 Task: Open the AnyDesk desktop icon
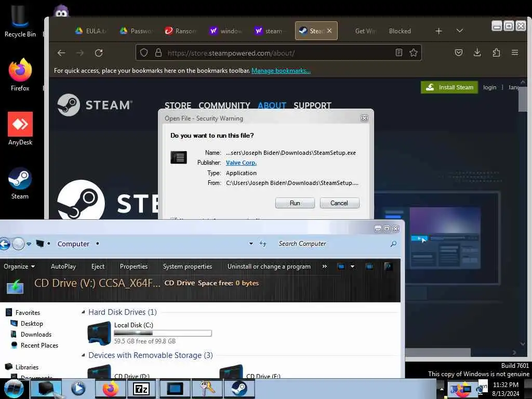click(20, 129)
